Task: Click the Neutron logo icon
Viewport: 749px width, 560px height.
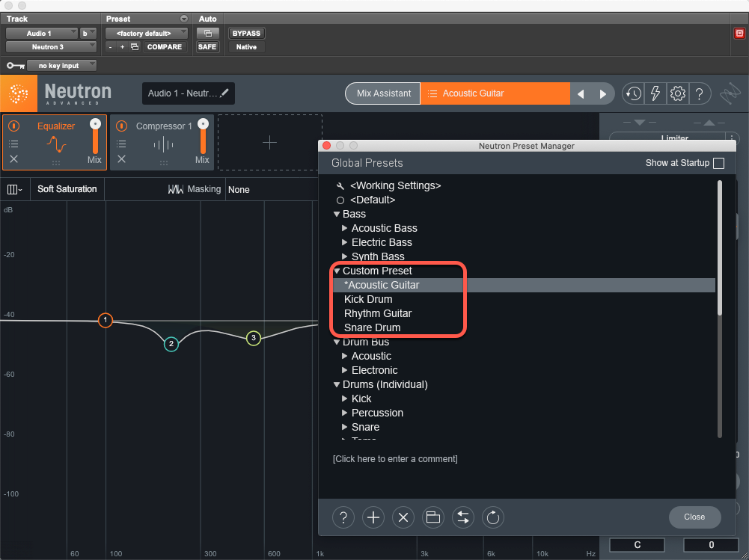Action: tap(19, 93)
